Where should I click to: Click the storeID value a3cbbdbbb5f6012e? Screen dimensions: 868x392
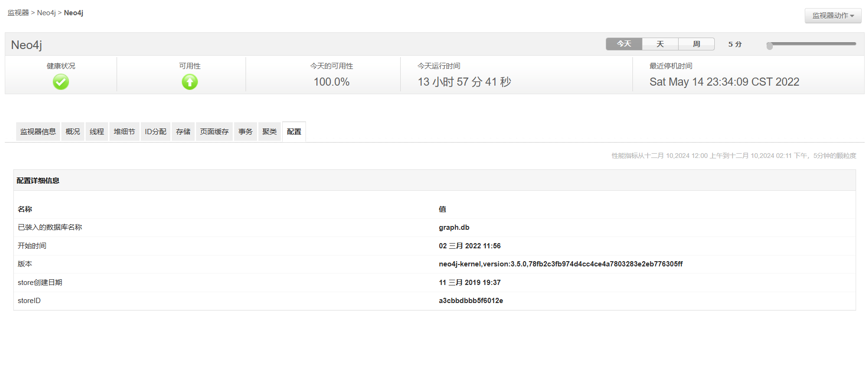coord(471,301)
